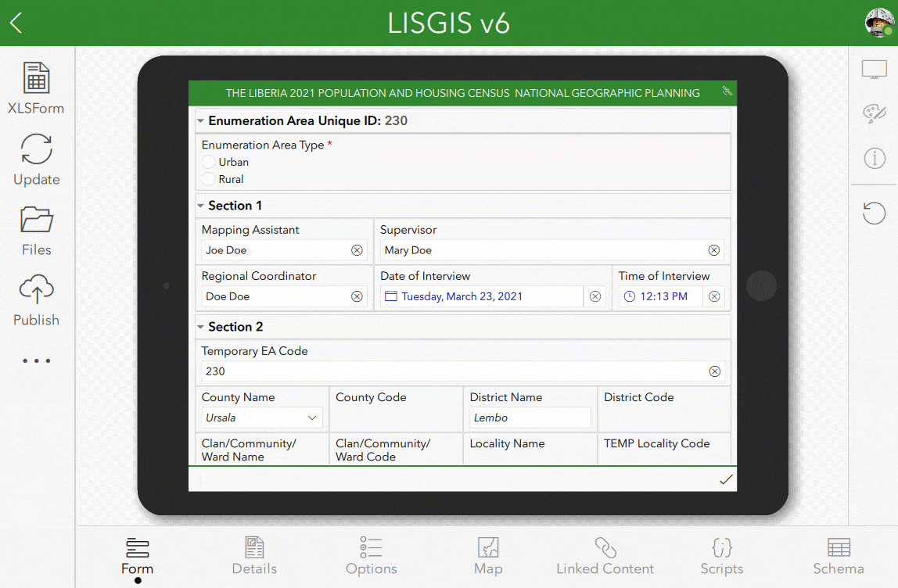Collapse Section 1
Viewport: 898px width, 588px height.
(200, 206)
